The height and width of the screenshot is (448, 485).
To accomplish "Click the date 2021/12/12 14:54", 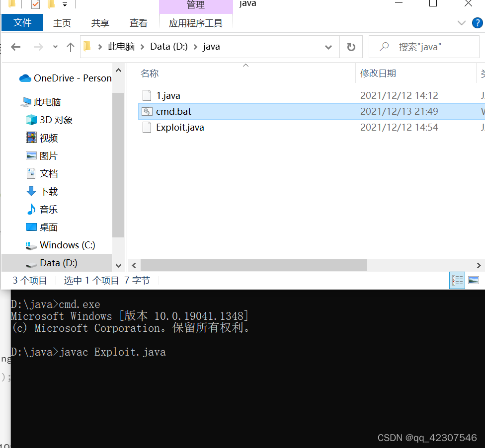I will pos(399,127).
